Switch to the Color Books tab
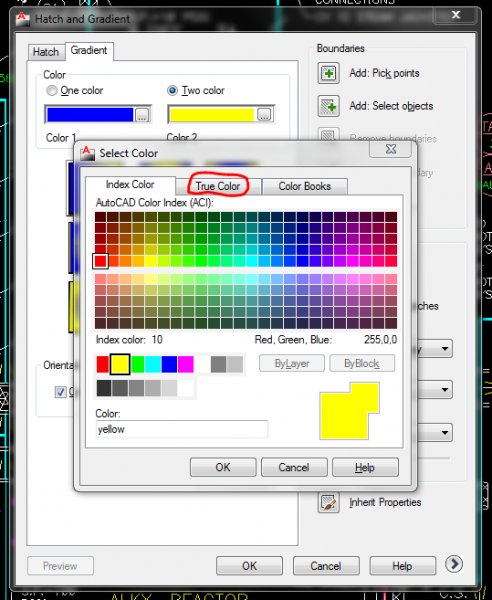The width and height of the screenshot is (492, 600). click(x=305, y=186)
